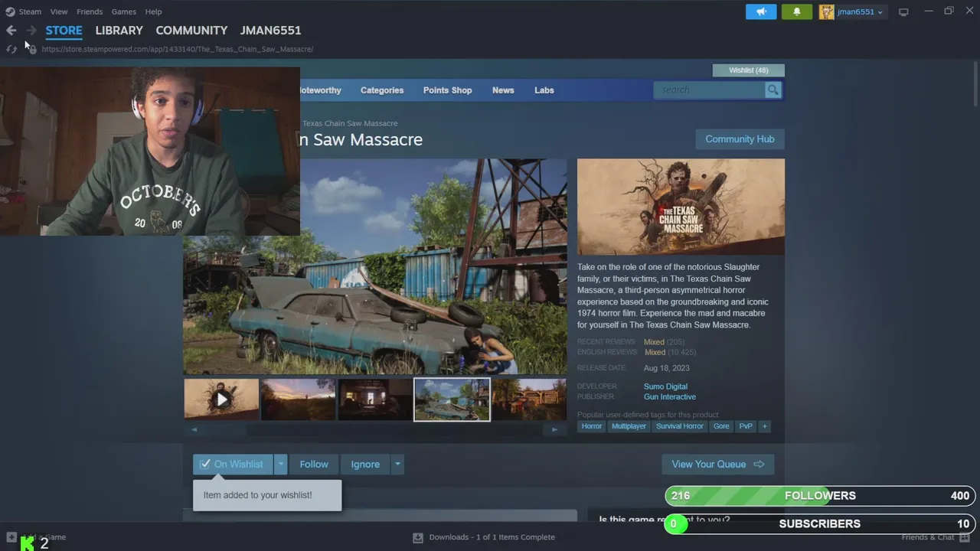Expand the Ignore options dropdown arrow
The height and width of the screenshot is (551, 980).
397,464
